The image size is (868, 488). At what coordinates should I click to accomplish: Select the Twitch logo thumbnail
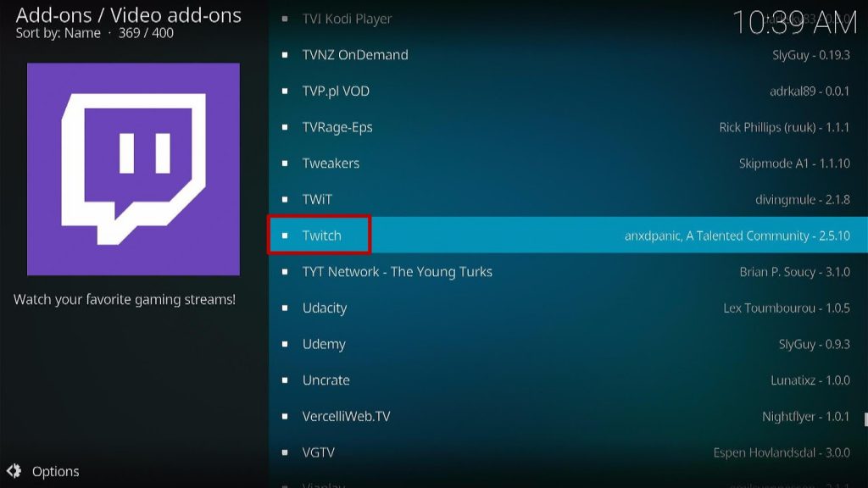tap(133, 169)
